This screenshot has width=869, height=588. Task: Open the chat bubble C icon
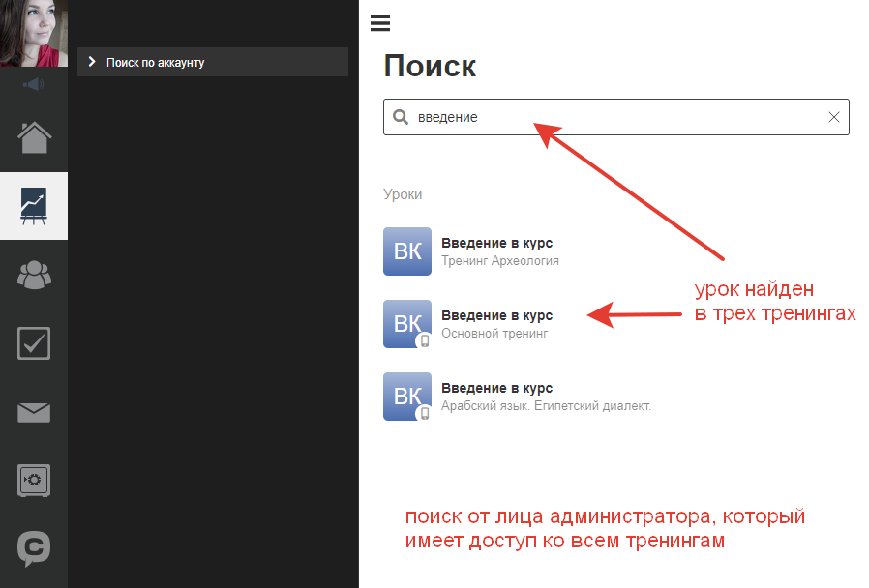34,548
